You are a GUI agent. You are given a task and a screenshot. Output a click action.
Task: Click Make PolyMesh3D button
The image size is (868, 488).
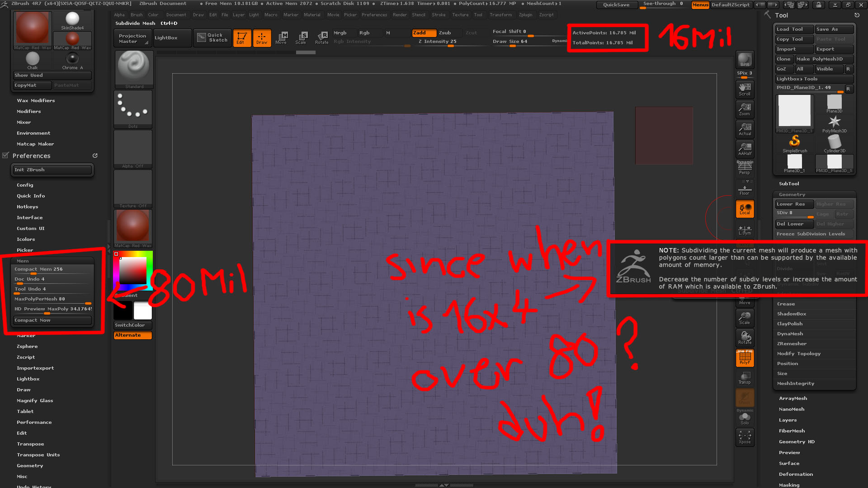pos(825,59)
